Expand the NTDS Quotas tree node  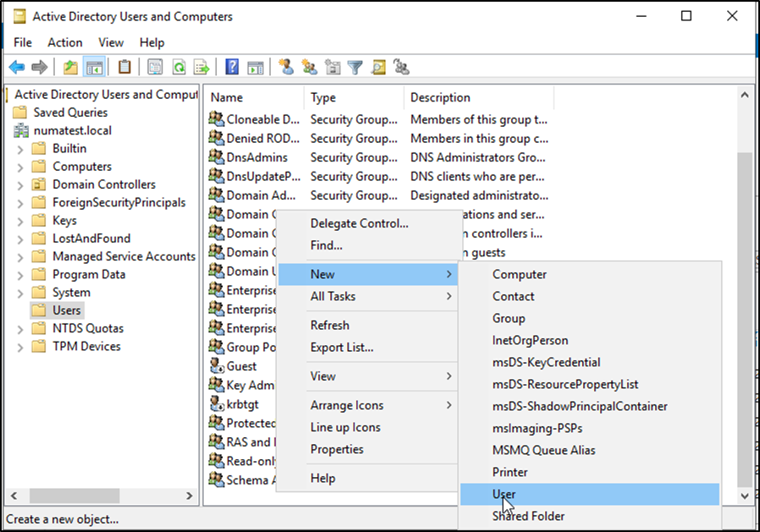[20, 328]
